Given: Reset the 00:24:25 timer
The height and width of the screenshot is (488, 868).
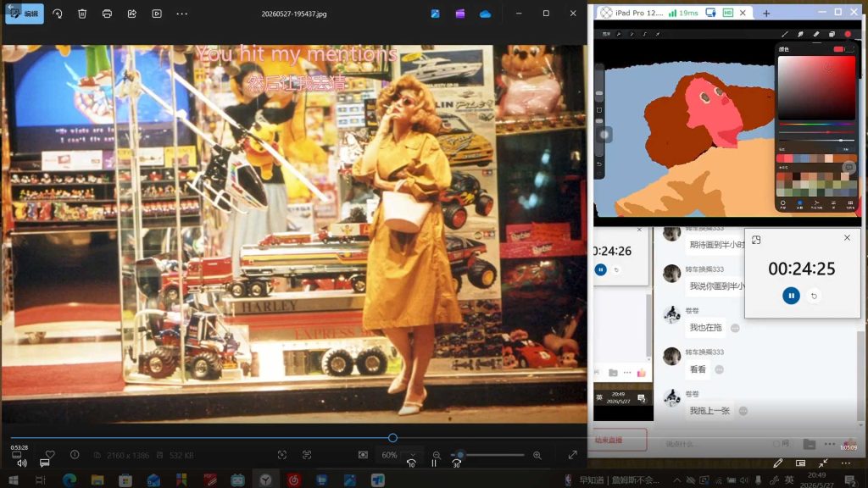Looking at the screenshot, I should tap(814, 296).
